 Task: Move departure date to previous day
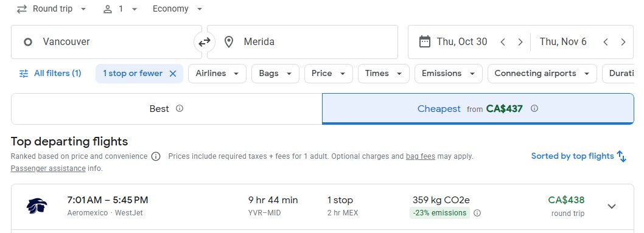[503, 42]
